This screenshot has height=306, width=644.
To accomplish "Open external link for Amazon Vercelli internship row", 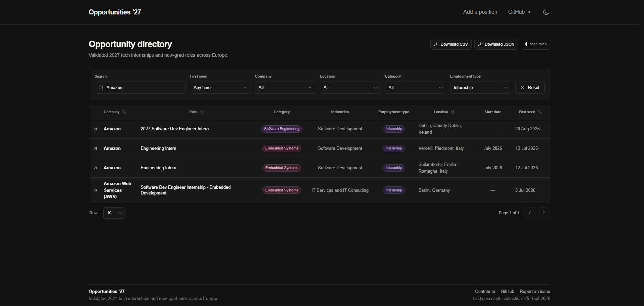I will tap(95, 148).
